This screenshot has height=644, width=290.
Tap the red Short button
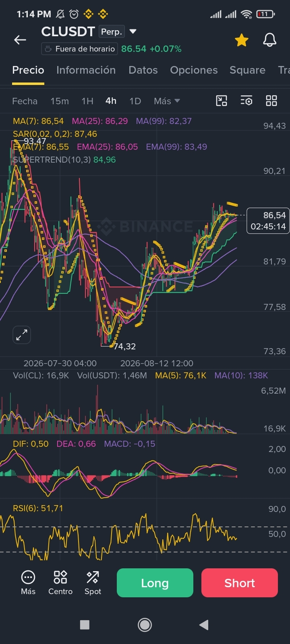(240, 583)
